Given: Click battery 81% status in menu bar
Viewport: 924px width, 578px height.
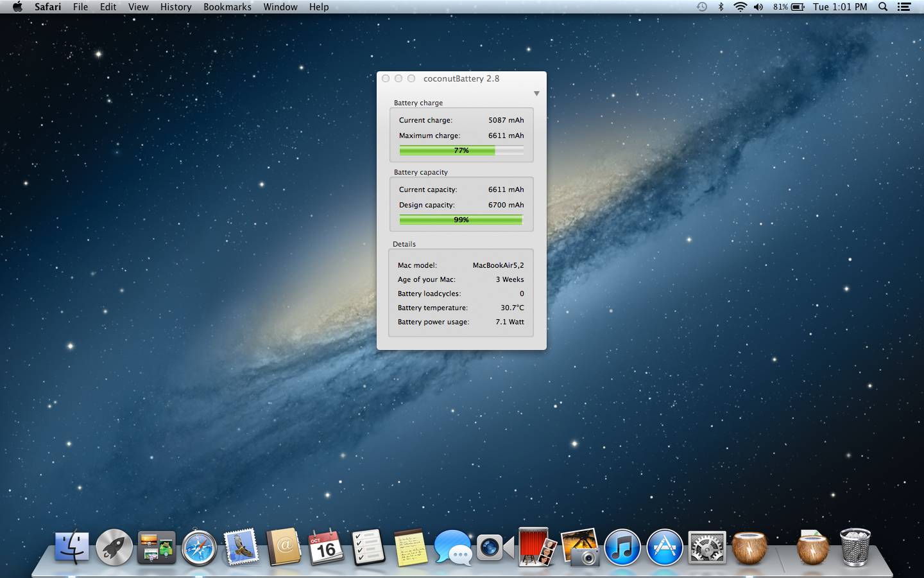Looking at the screenshot, I should [789, 7].
